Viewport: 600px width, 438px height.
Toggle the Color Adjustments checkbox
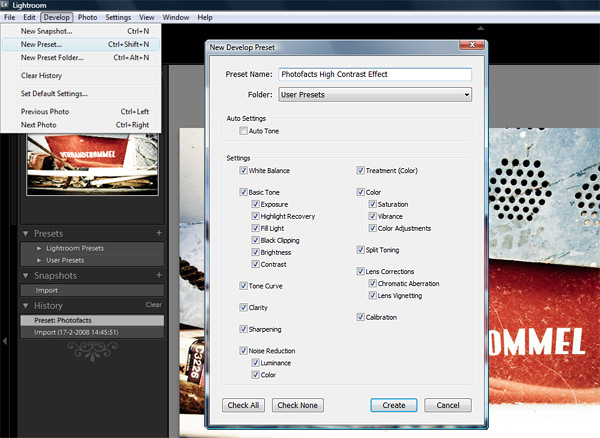(372, 228)
